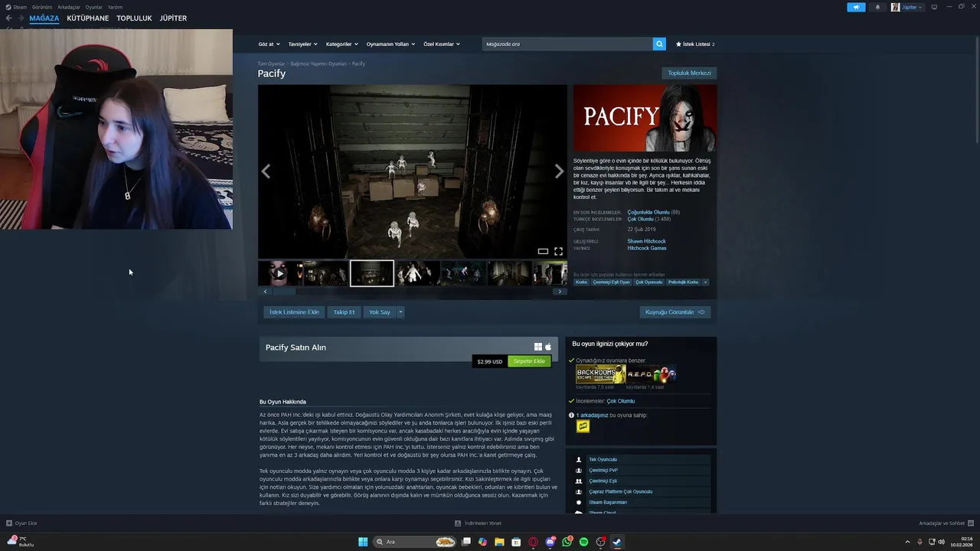Click the navigation forward arrow

21,18
